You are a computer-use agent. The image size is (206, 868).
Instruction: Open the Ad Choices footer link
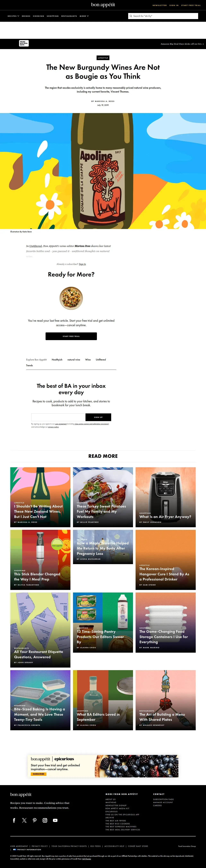click(87, 859)
